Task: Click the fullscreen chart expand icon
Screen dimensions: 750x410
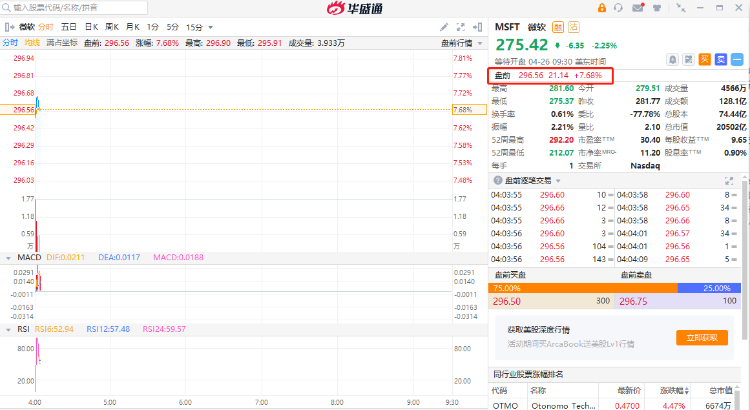Action: [461, 27]
